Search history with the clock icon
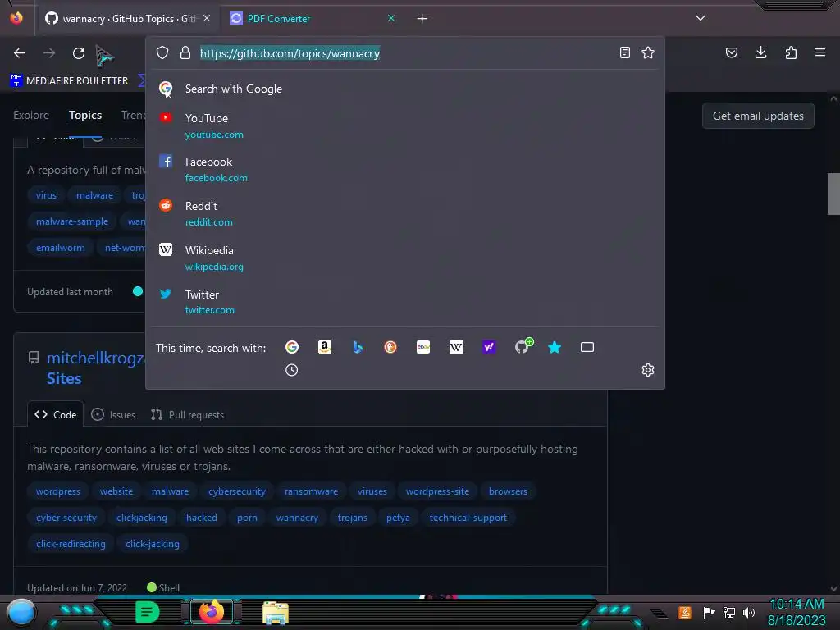Viewport: 840px width, 630px height. (x=291, y=370)
